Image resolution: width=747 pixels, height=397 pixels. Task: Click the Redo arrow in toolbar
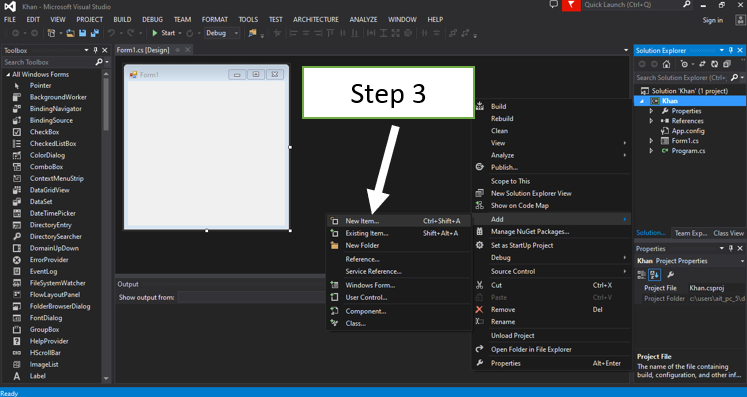[131, 33]
